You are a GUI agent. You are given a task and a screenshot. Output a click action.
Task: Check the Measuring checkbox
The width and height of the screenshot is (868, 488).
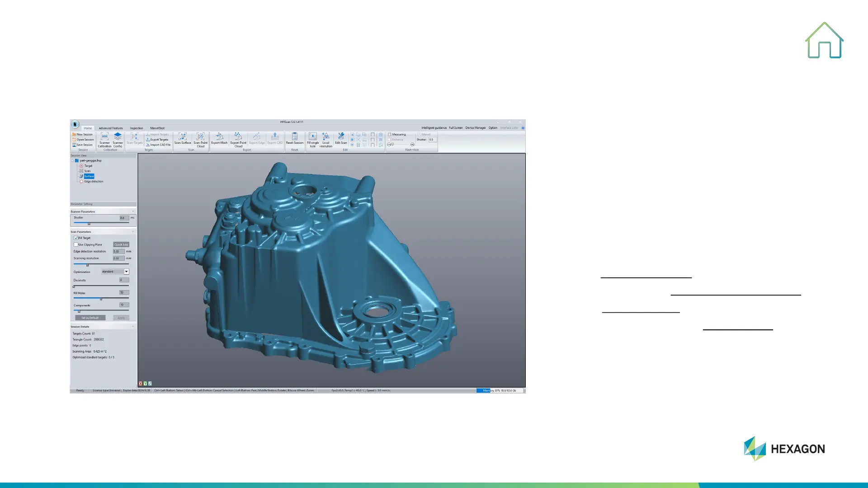[x=390, y=134]
